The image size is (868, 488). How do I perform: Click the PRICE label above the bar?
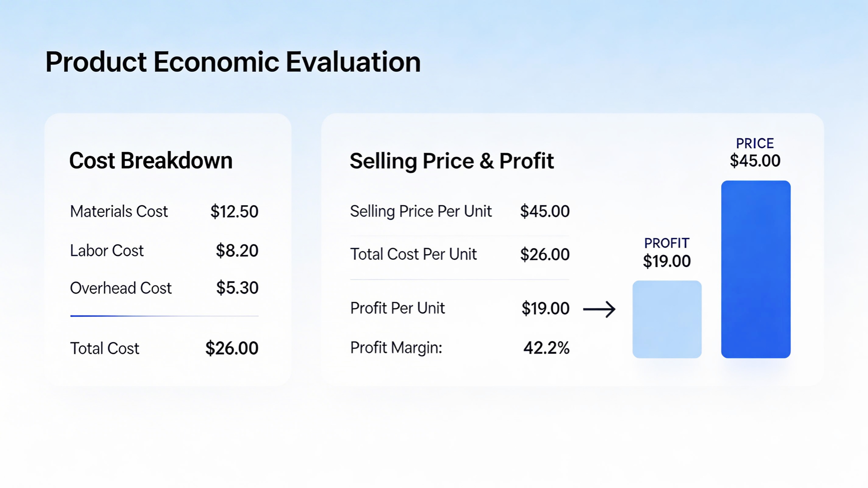coord(755,143)
